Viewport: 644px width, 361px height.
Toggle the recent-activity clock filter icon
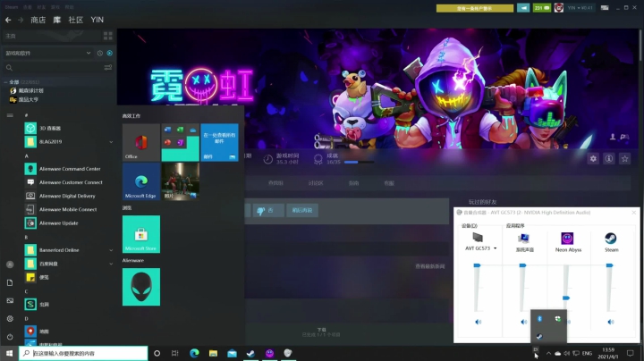pos(100,53)
